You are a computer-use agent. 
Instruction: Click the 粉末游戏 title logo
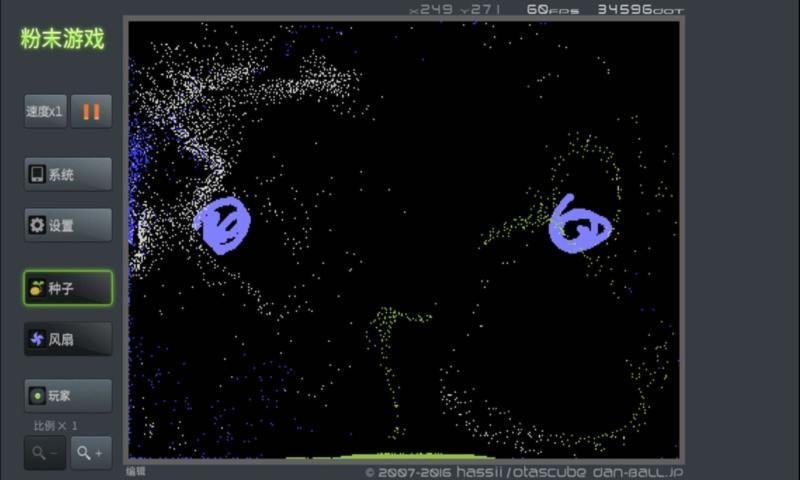(x=62, y=39)
